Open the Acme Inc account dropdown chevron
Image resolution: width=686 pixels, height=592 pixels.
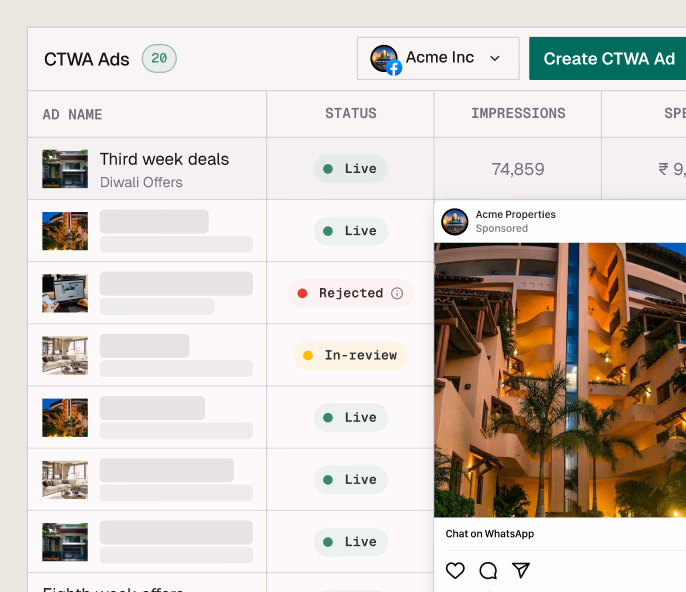495,59
